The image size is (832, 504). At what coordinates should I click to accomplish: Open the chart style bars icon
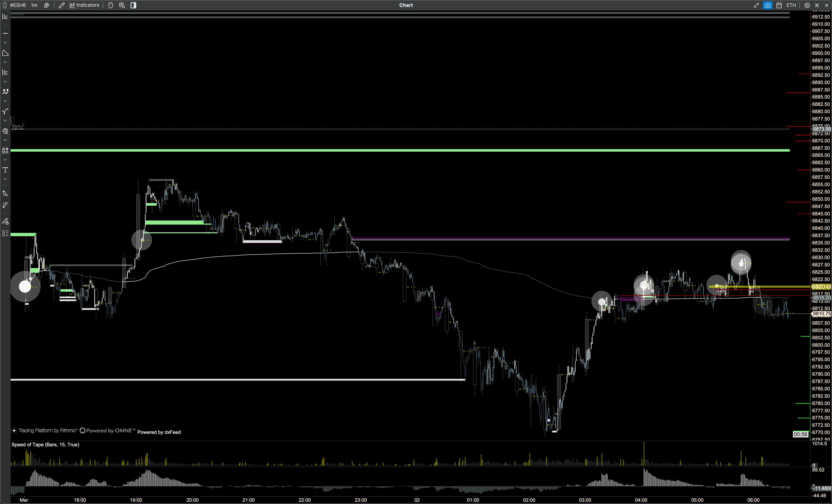47,5
